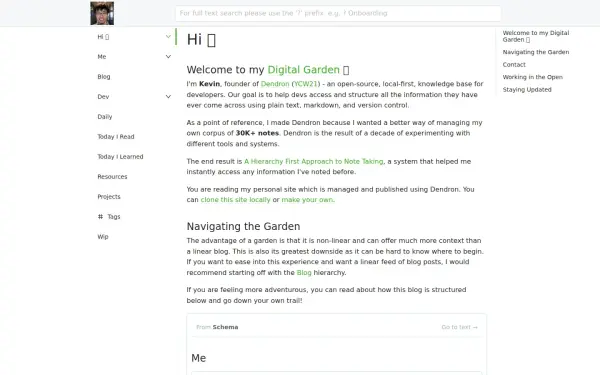Screen dimensions: 600x375
Task: Open the Blog sidebar entry
Action: tap(104, 77)
